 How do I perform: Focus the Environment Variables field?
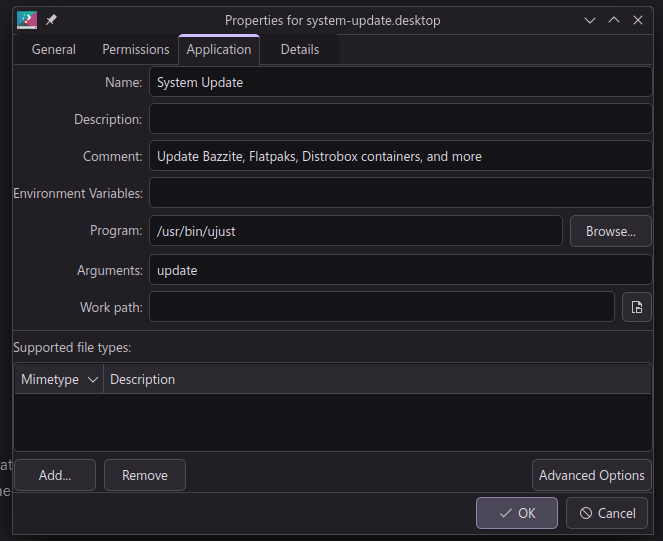tap(400, 193)
